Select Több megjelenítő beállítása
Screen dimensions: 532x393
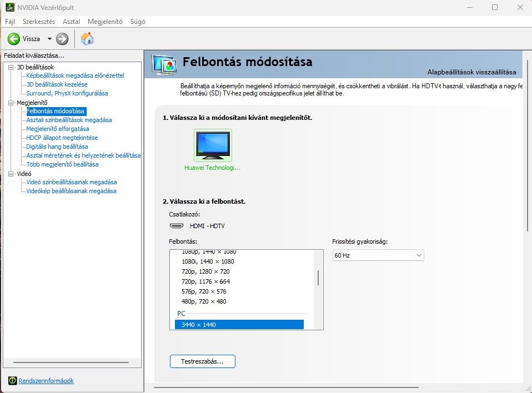pyautogui.click(x=62, y=164)
